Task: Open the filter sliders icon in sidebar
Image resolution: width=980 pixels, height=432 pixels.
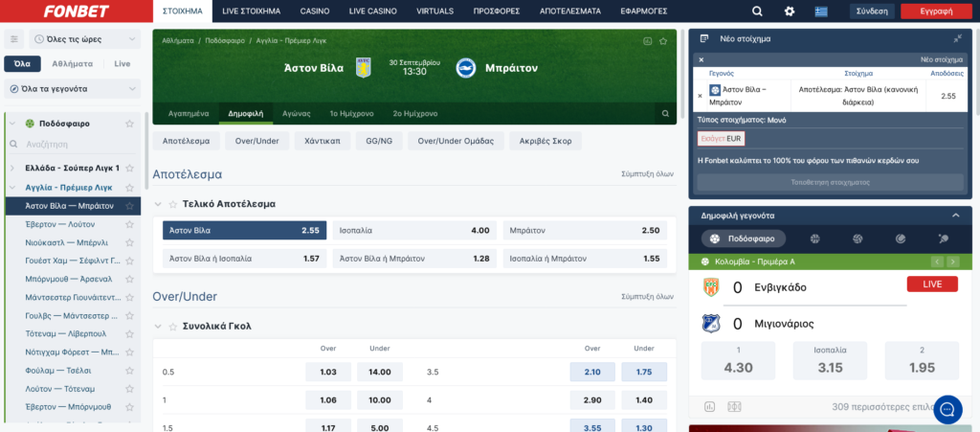Action: tap(13, 38)
